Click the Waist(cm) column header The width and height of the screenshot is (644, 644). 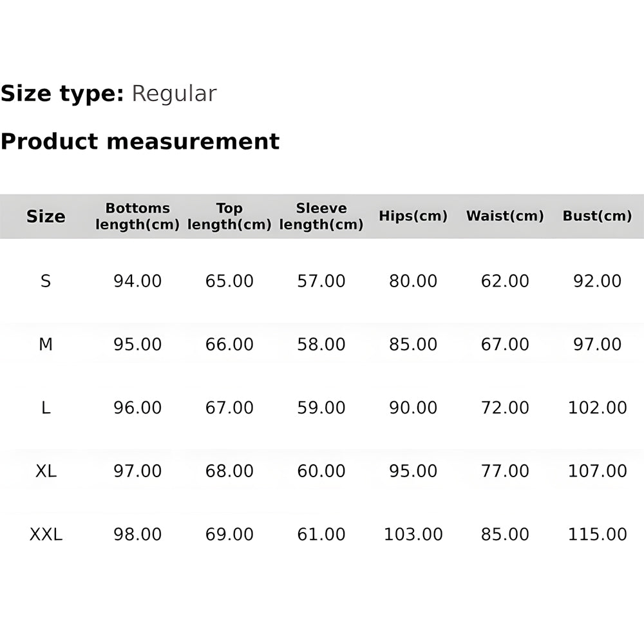click(505, 216)
